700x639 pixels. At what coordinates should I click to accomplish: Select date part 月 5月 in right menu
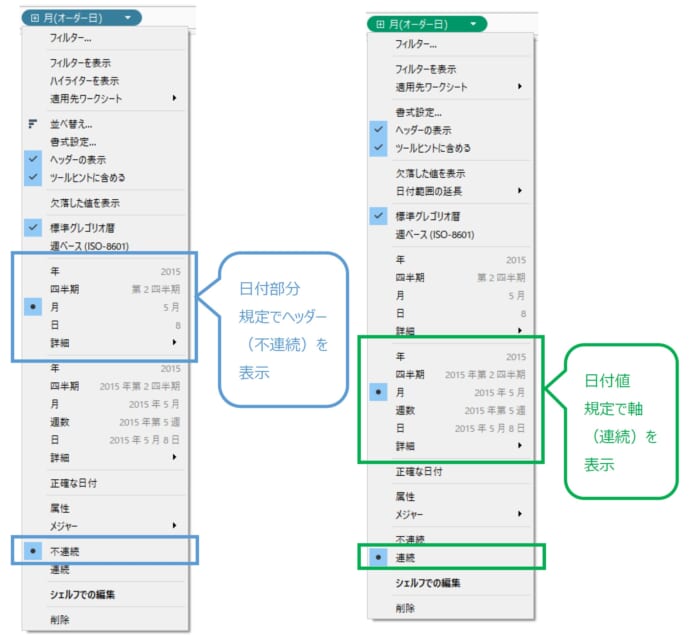tap(450, 295)
